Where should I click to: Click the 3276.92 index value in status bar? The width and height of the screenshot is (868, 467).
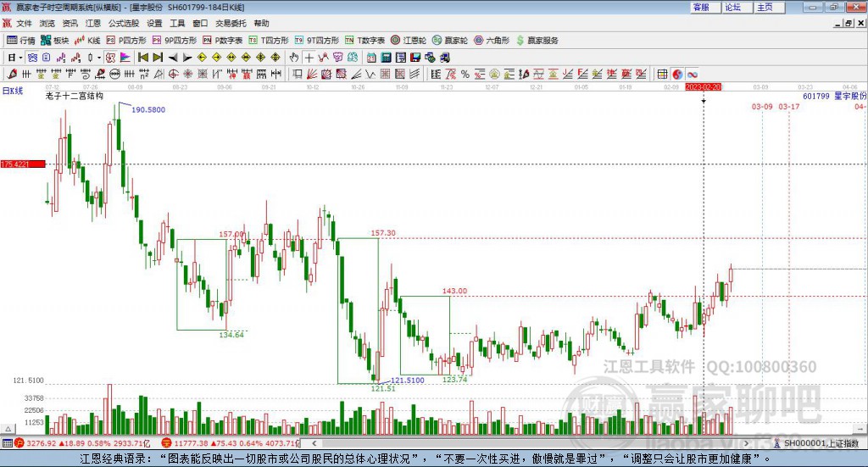41,443
